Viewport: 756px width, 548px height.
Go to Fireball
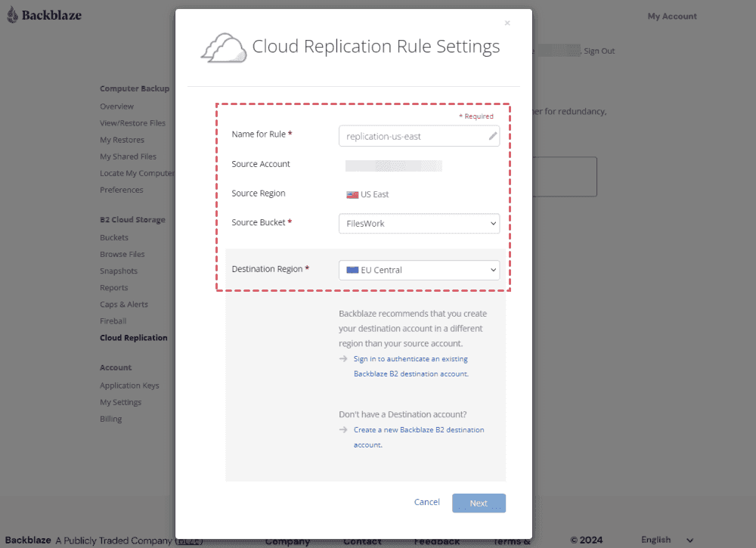coord(113,321)
